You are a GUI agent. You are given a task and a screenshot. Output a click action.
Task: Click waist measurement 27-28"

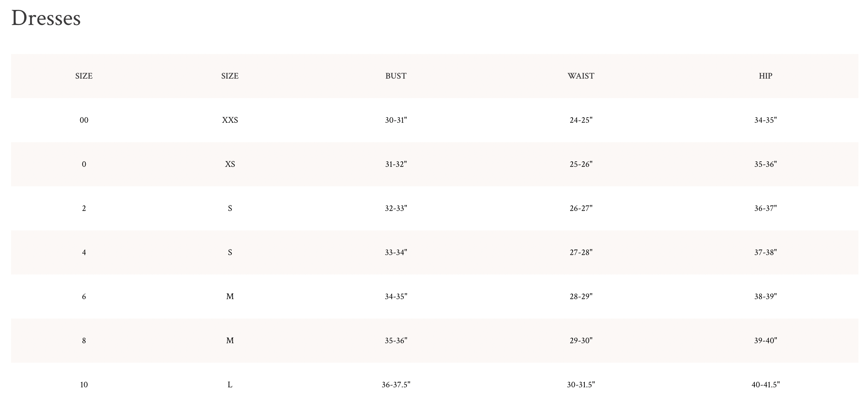pos(581,252)
